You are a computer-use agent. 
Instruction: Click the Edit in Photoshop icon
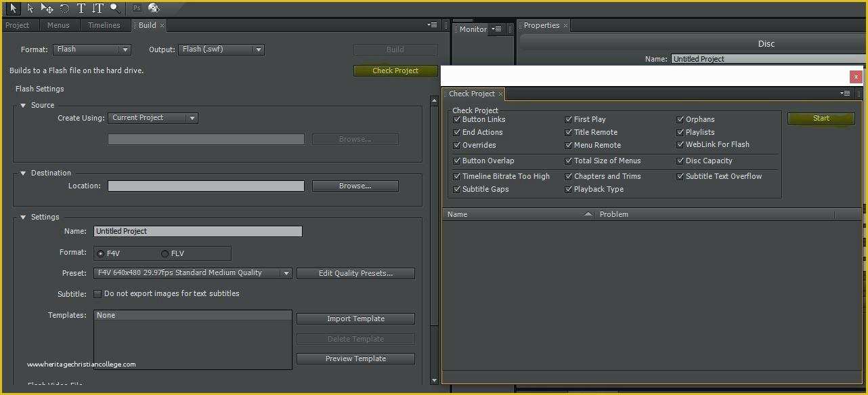[137, 8]
